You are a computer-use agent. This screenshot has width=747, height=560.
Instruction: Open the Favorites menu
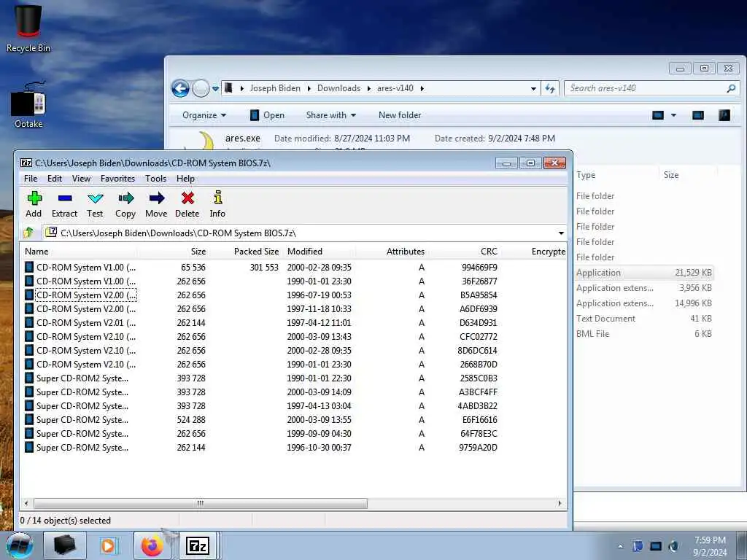pos(117,179)
